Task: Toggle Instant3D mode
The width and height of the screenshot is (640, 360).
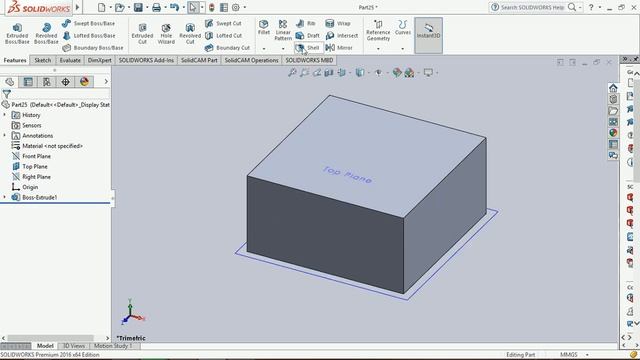Action: pos(428,35)
